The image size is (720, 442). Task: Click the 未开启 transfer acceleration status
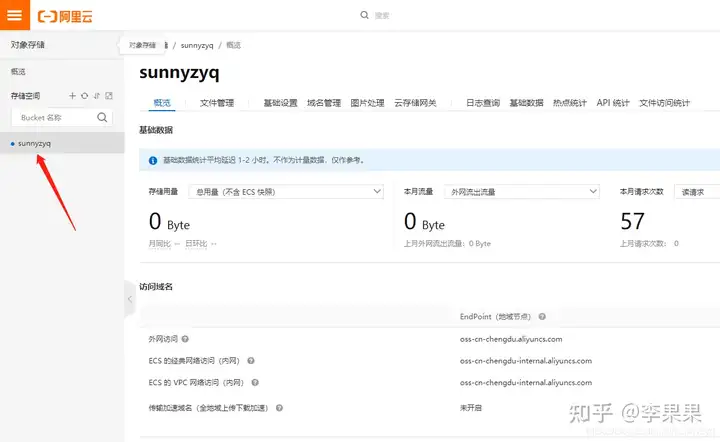click(x=471, y=408)
